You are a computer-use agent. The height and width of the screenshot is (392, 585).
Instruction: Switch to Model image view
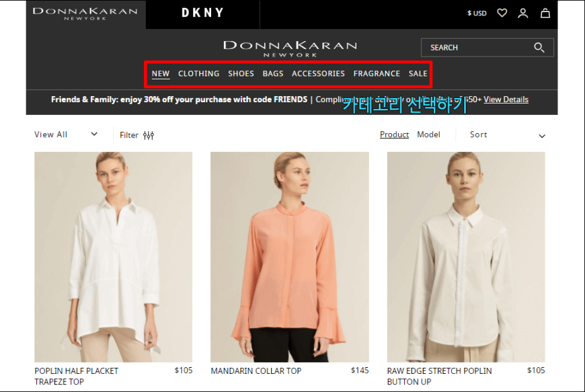point(429,134)
